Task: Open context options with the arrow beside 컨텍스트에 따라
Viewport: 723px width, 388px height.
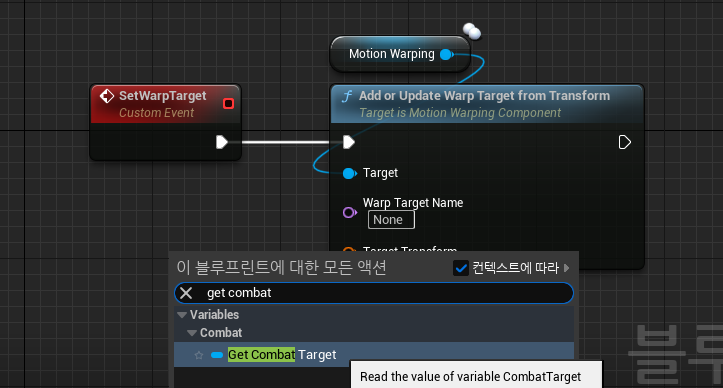Action: point(567,268)
